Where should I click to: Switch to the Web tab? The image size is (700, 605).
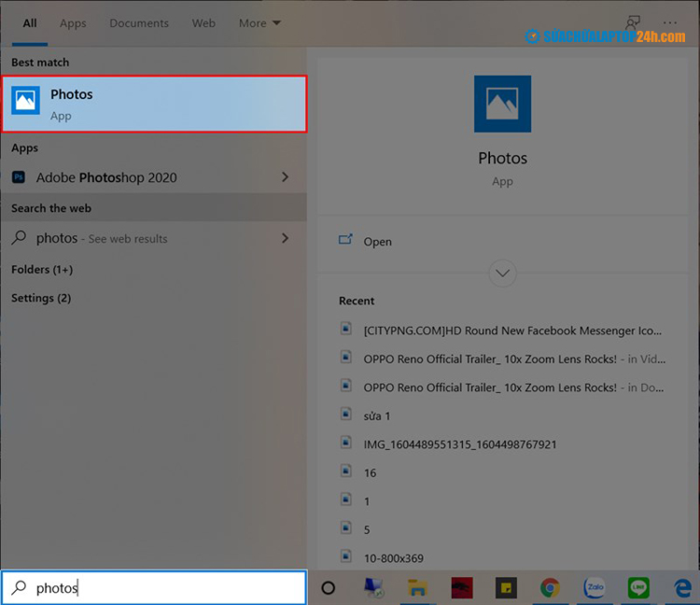point(203,23)
